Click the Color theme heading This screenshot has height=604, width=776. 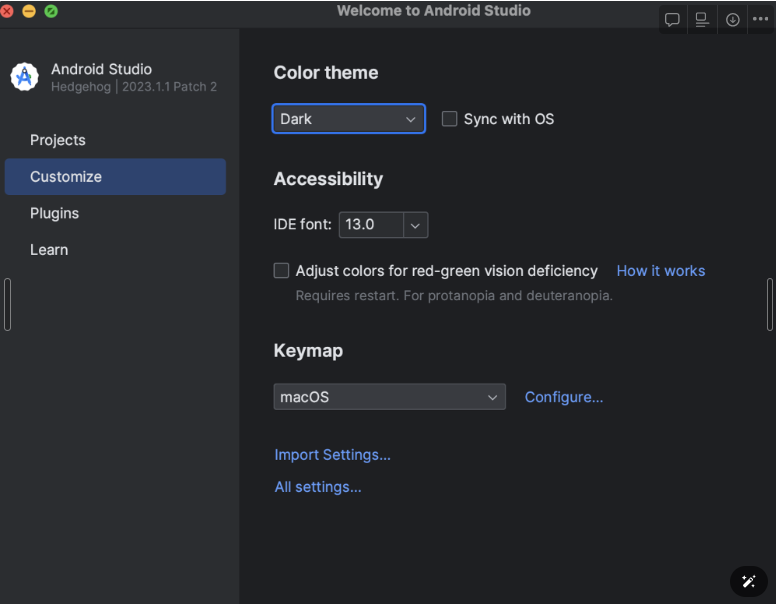pyautogui.click(x=326, y=73)
